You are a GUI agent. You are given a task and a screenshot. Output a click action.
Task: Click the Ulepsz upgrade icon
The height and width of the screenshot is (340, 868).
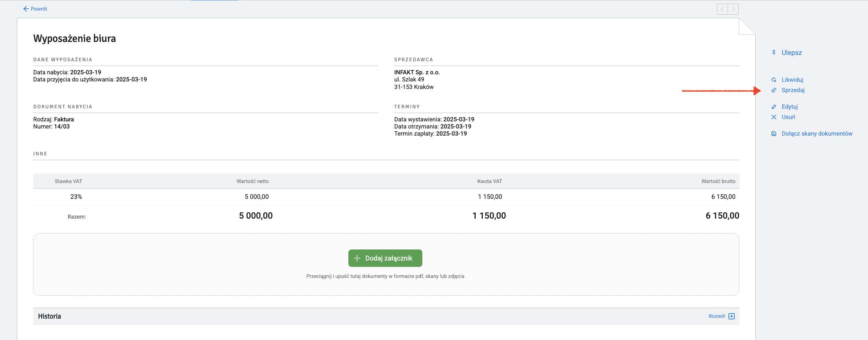click(774, 53)
